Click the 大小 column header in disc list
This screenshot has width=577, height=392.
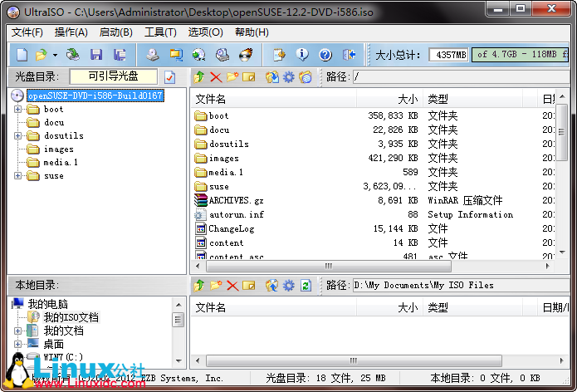pyautogui.click(x=389, y=99)
